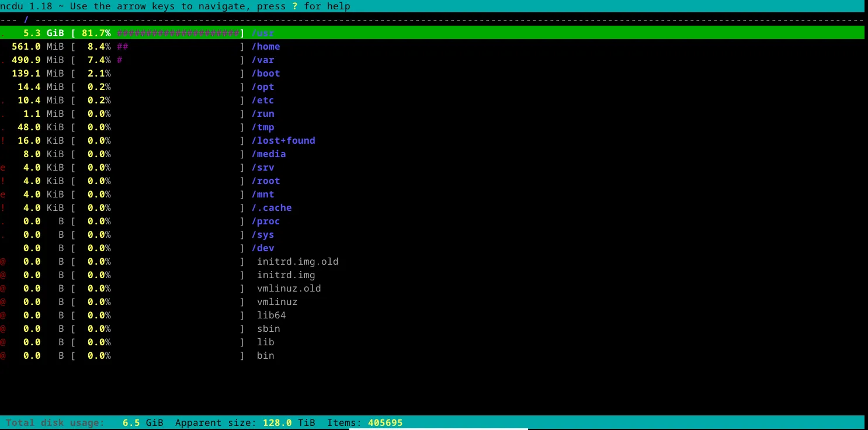Select the /proc directory entry
This screenshot has width=868, height=430.
point(266,221)
